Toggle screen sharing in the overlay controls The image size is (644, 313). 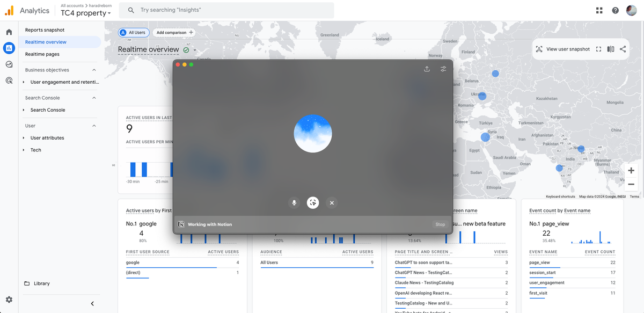[x=313, y=203]
